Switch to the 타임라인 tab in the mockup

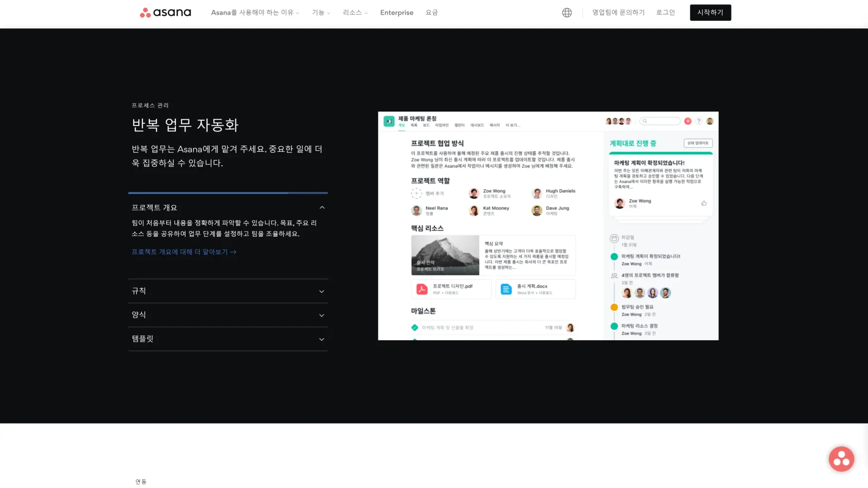click(x=441, y=125)
